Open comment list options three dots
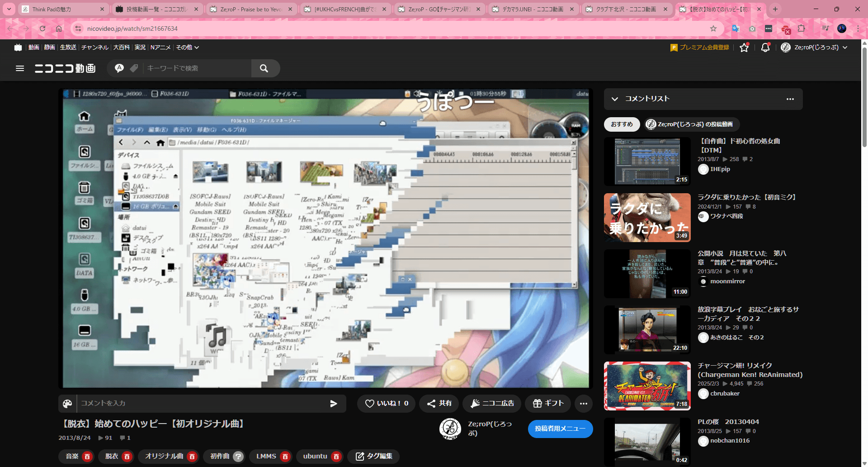Viewport: 868px width, 467px height. click(x=790, y=99)
